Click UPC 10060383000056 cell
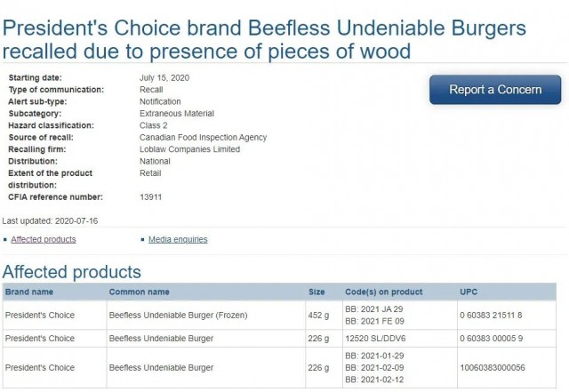This screenshot has width=569, height=392. 493,368
